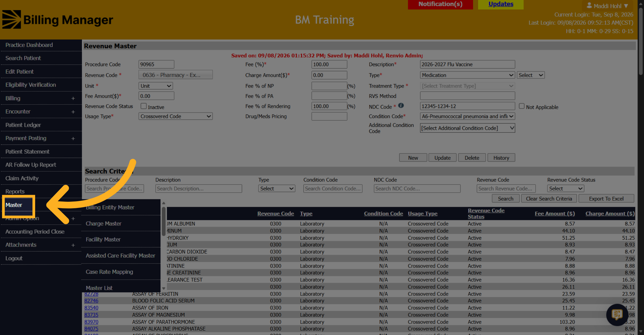Click the Search button
644x335 pixels.
pyautogui.click(x=506, y=199)
